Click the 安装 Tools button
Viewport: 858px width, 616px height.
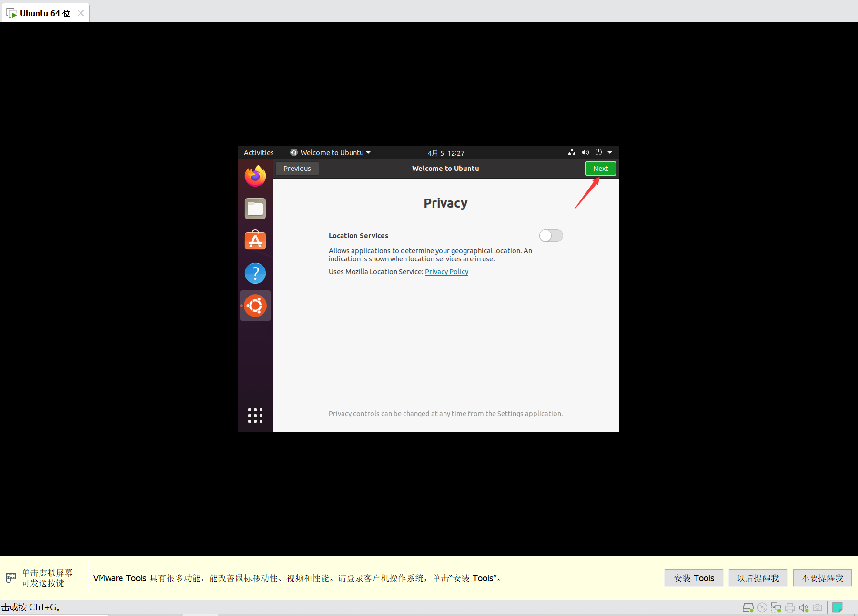pos(694,578)
